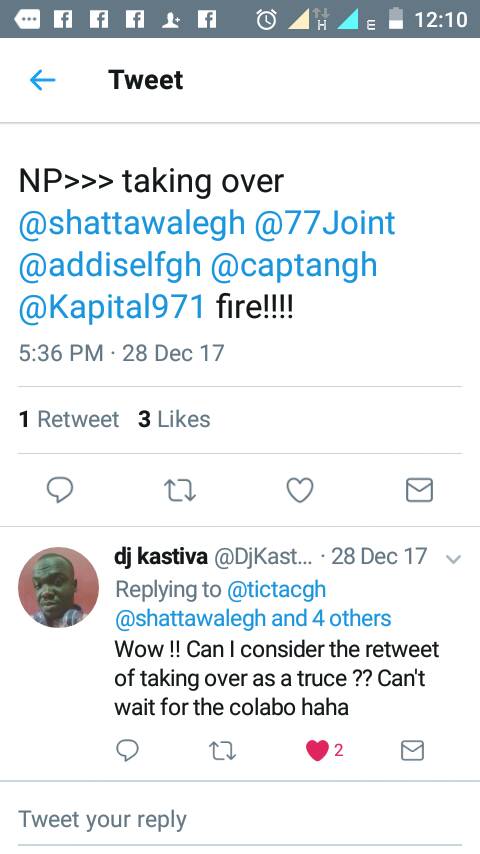Open @tictacgh in Replying to line
This screenshot has width=480, height=854.
[x=276, y=589]
